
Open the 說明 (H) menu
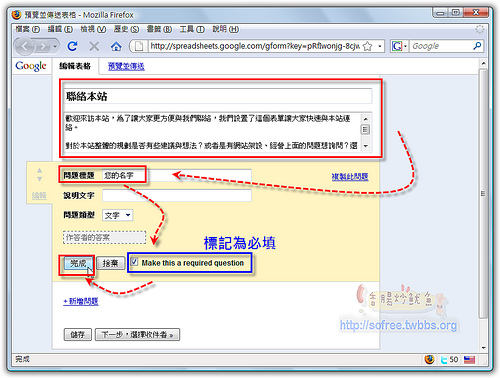[x=226, y=29]
